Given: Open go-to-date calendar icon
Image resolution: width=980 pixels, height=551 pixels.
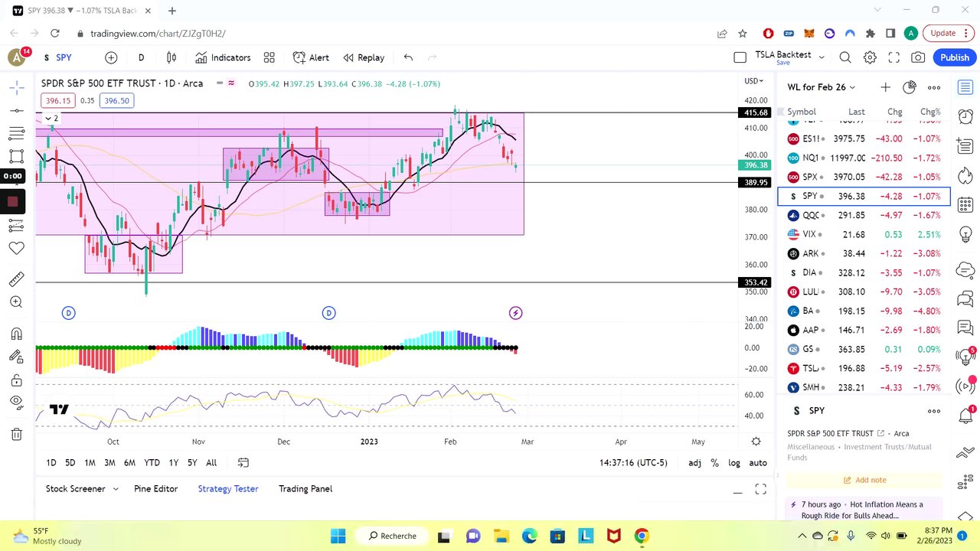Looking at the screenshot, I should [243, 462].
